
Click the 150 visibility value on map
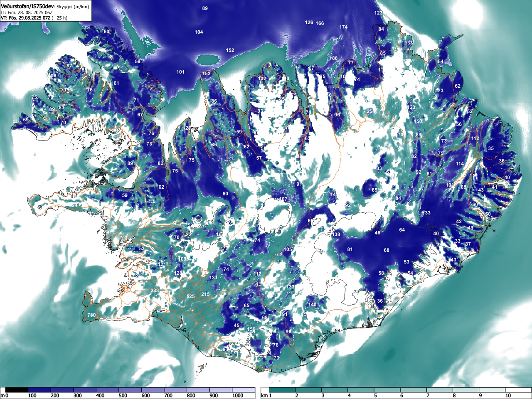click(x=418, y=121)
